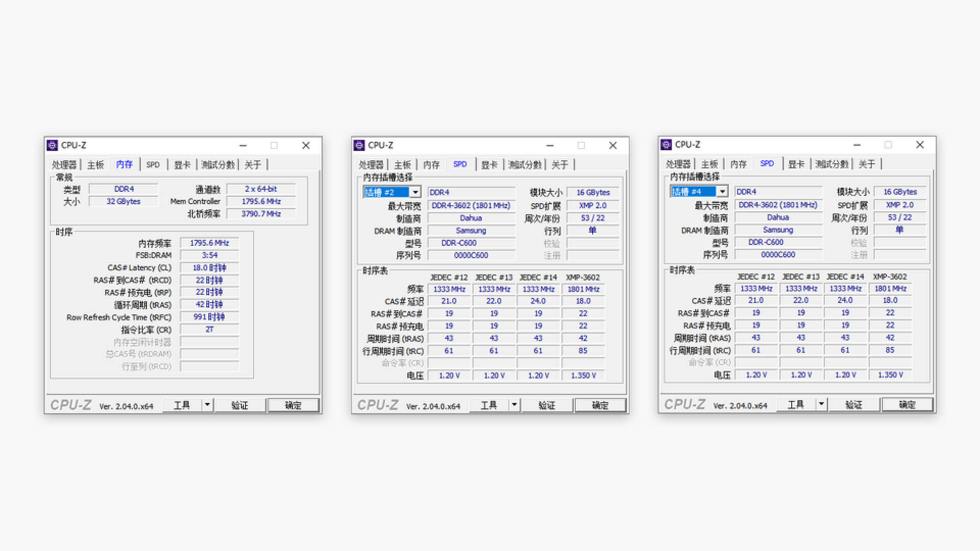Click the CPU-Z icon in middle window title bar
The image size is (980, 551).
point(359,145)
